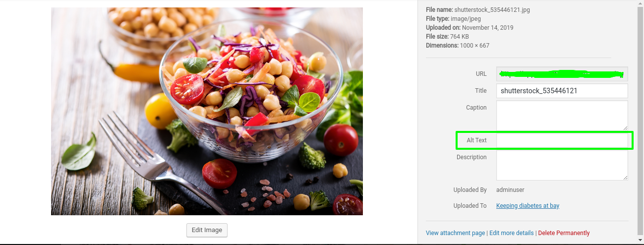
Task: Click the Delete Permanently link
Action: pyautogui.click(x=564, y=233)
